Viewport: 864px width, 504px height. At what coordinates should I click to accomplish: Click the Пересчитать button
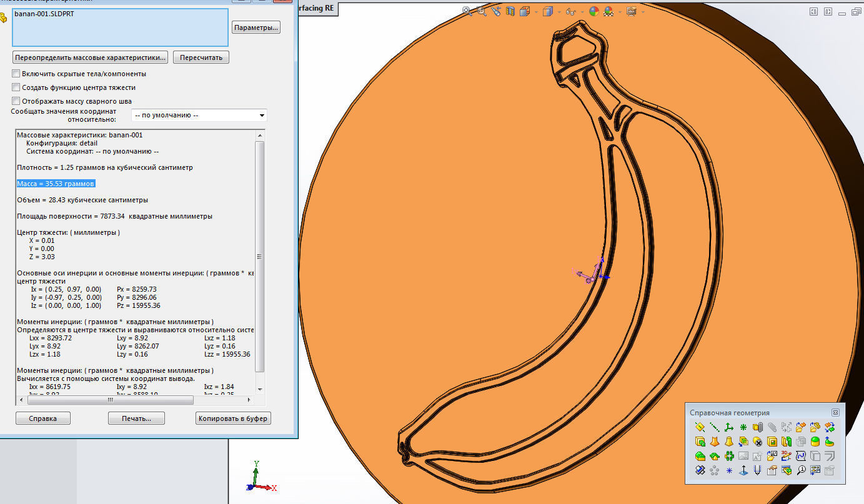pos(201,57)
